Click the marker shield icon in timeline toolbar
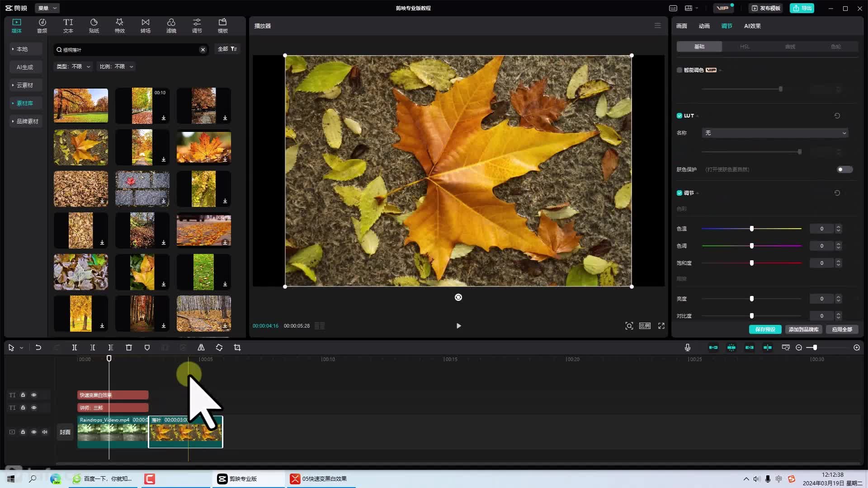This screenshot has height=488, width=868. (147, 347)
